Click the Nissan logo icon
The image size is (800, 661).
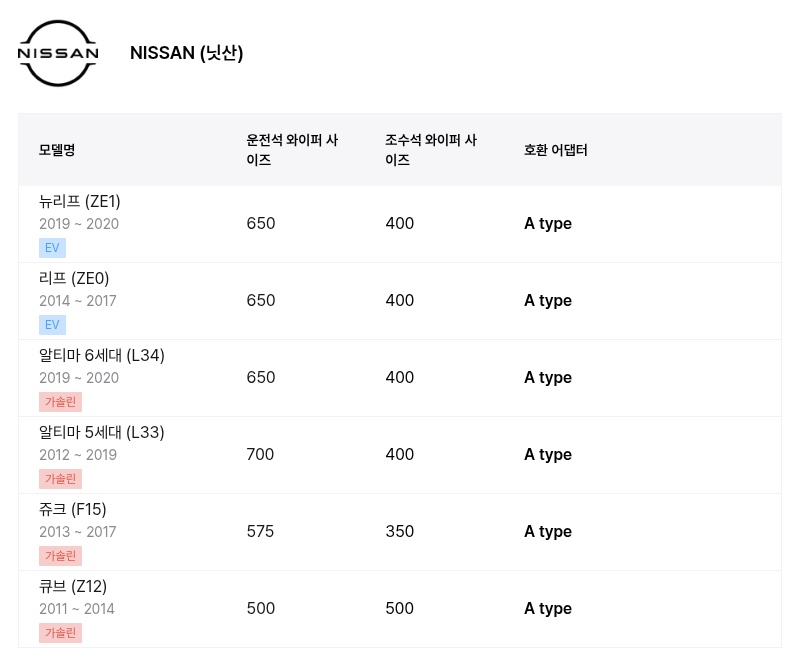coord(58,53)
